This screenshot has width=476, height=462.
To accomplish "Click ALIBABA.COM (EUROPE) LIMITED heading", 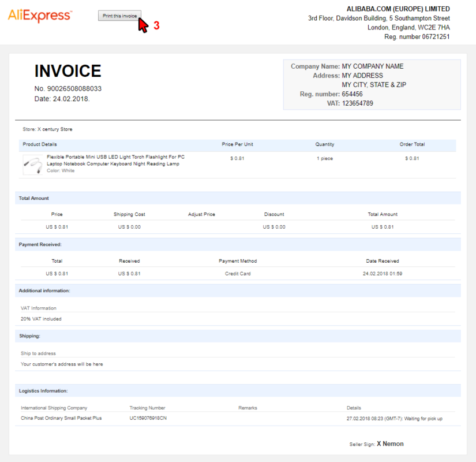I will click(x=398, y=9).
